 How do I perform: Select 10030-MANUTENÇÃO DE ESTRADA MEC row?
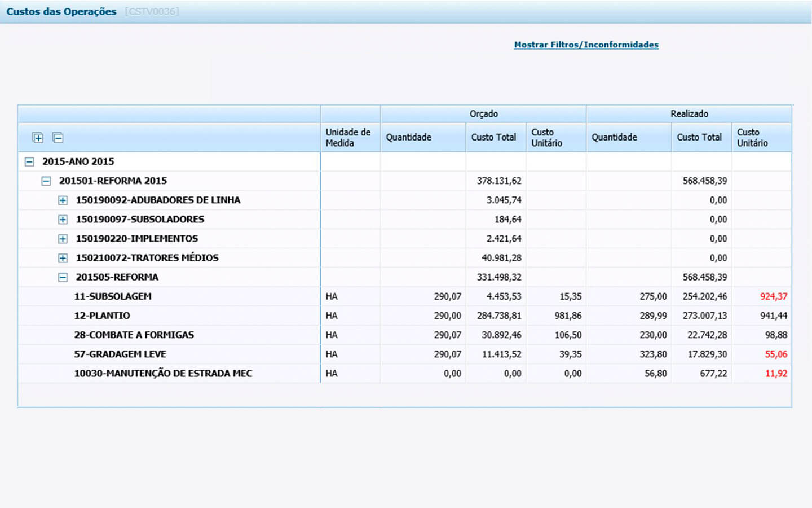[x=163, y=373]
